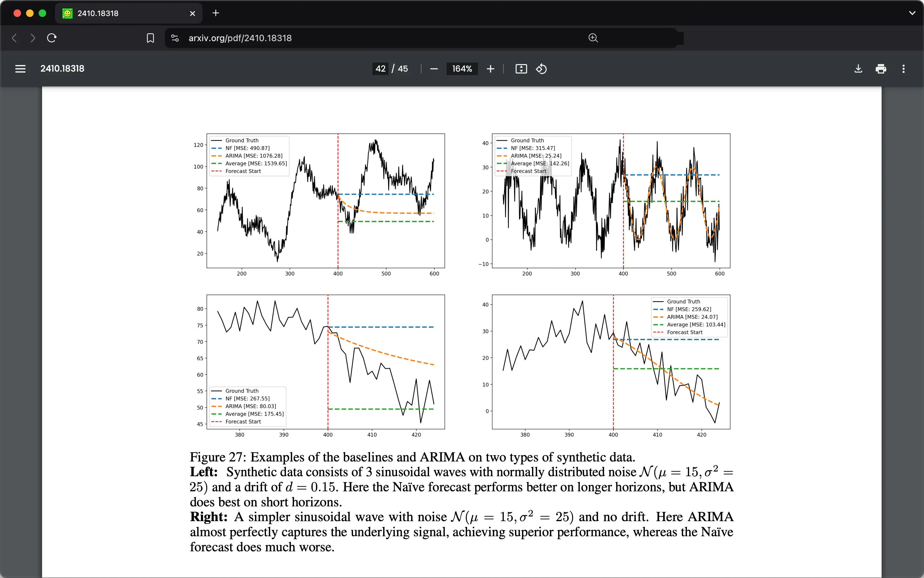Go back to the previous page

pos(14,38)
